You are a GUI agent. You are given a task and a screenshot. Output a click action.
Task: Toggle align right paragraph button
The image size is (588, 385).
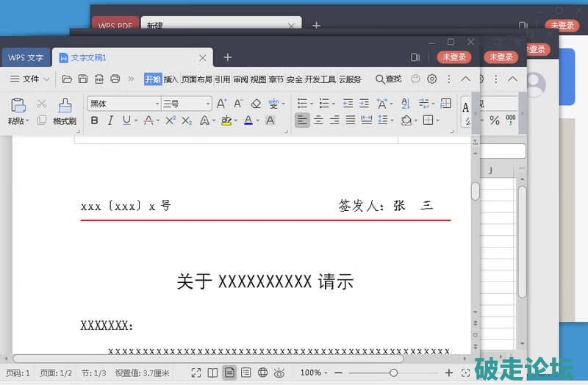(x=334, y=120)
